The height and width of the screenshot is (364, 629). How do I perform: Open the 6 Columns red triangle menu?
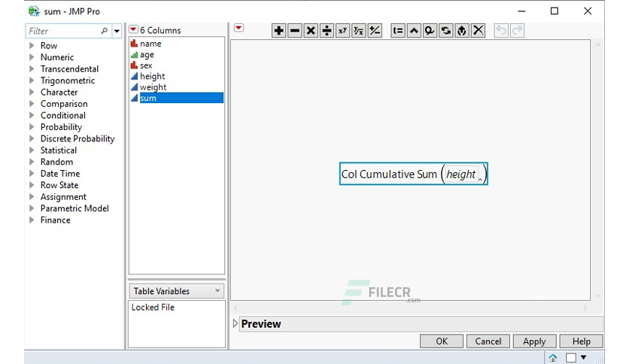point(133,29)
